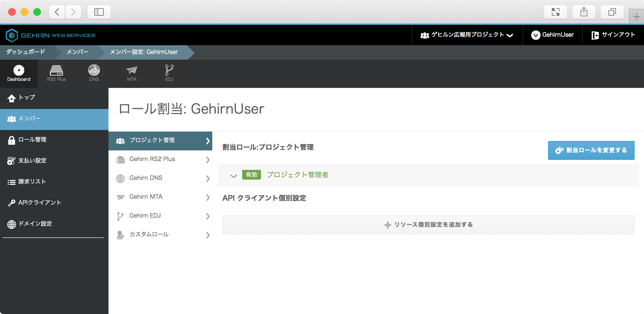Expand the カスタムロール section
The width and height of the screenshot is (644, 314).
point(160,234)
